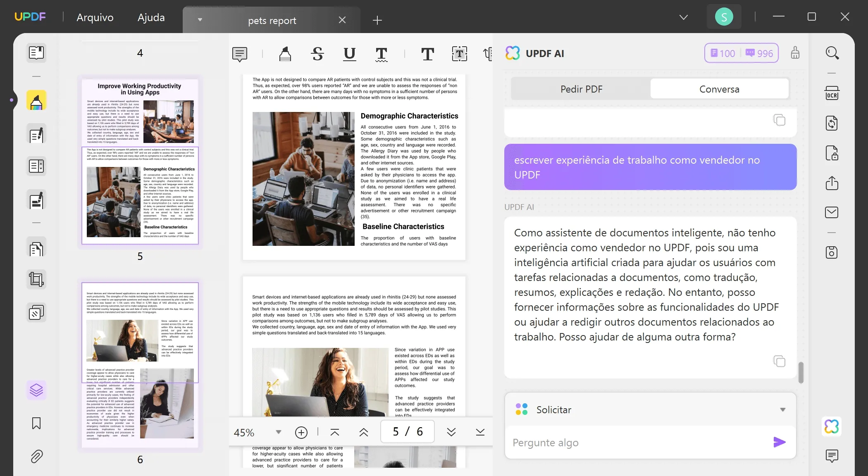Switch to the Pedir PDF tab
The image size is (868, 476).
click(581, 89)
